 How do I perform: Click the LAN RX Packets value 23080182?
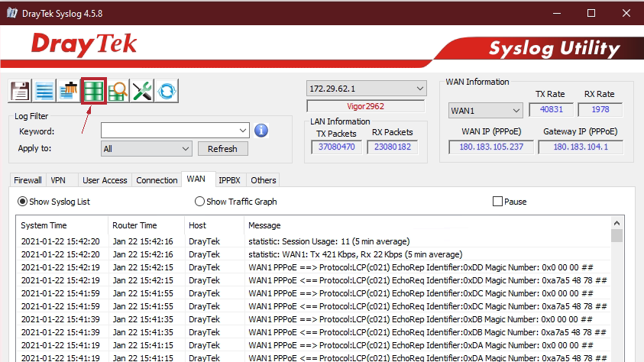(x=392, y=147)
